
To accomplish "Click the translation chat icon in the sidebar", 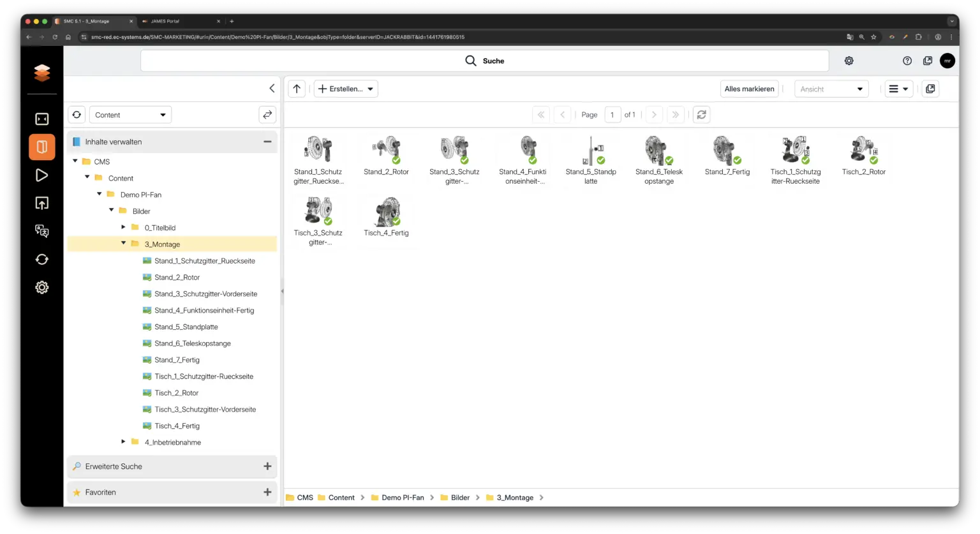I will 41,231.
